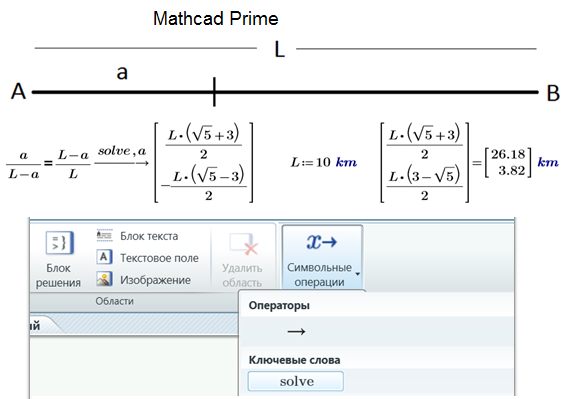Select the Блок текста icon
Screen dimensions: 567x399
[x=104, y=236]
